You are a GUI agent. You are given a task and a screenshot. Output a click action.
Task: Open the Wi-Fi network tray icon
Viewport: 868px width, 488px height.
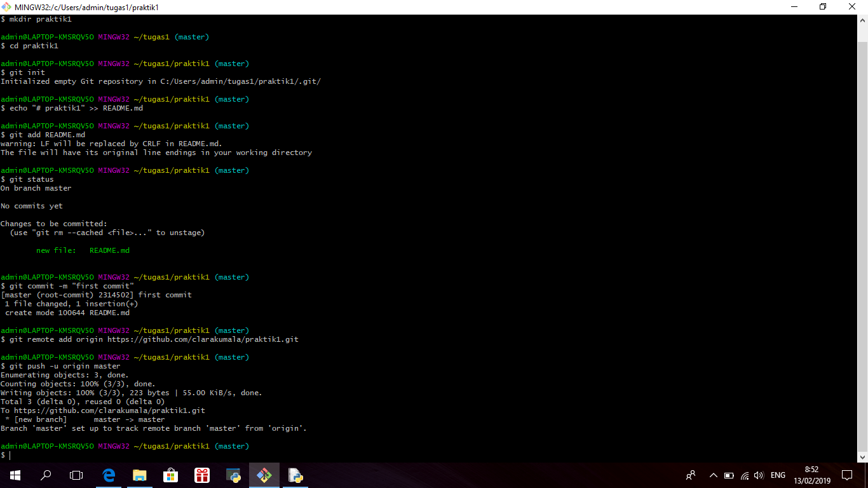744,475
